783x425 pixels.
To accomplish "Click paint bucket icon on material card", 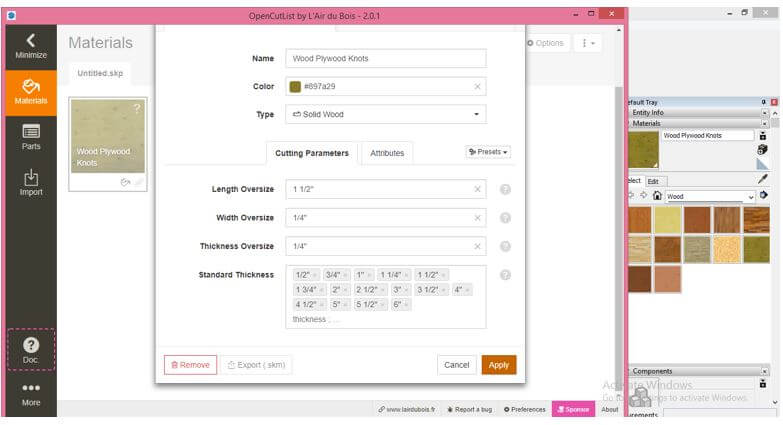I will (125, 182).
